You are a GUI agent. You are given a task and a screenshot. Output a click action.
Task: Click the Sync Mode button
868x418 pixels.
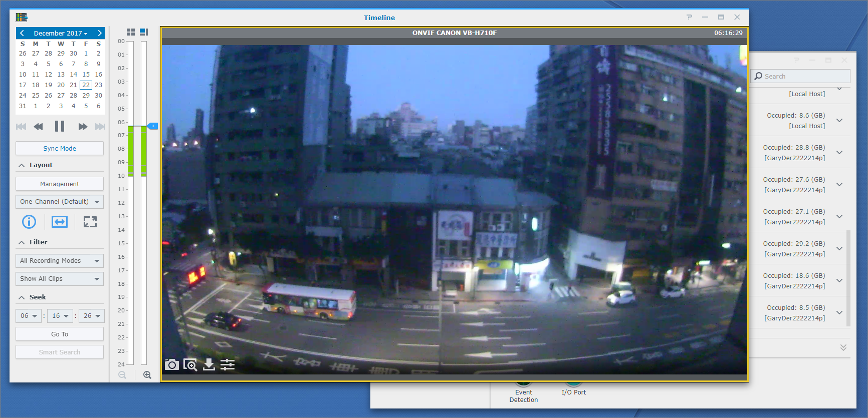(x=60, y=149)
